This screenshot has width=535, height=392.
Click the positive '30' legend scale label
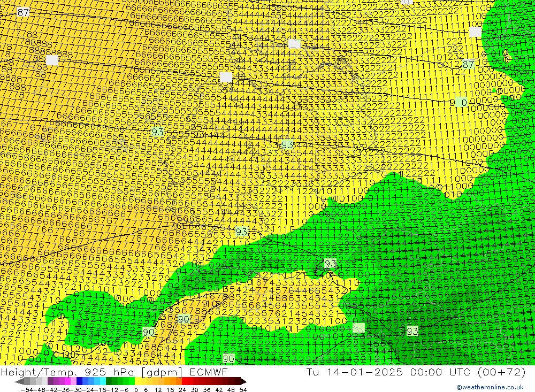pos(195,390)
